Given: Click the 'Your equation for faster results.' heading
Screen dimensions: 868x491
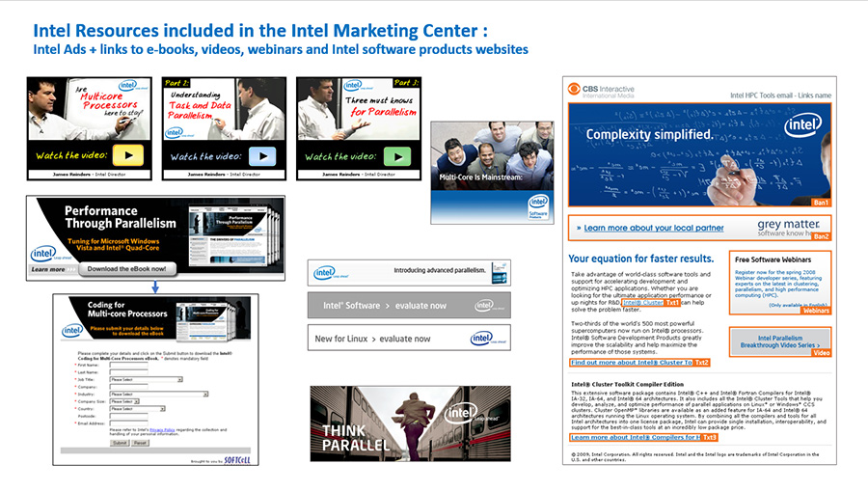Looking at the screenshot, I should pos(641,259).
